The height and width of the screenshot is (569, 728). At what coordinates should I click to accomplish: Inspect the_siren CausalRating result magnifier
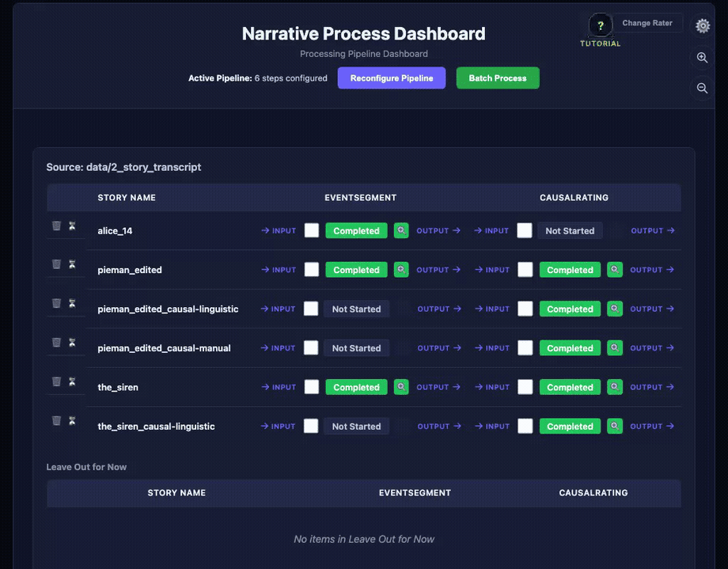(615, 387)
